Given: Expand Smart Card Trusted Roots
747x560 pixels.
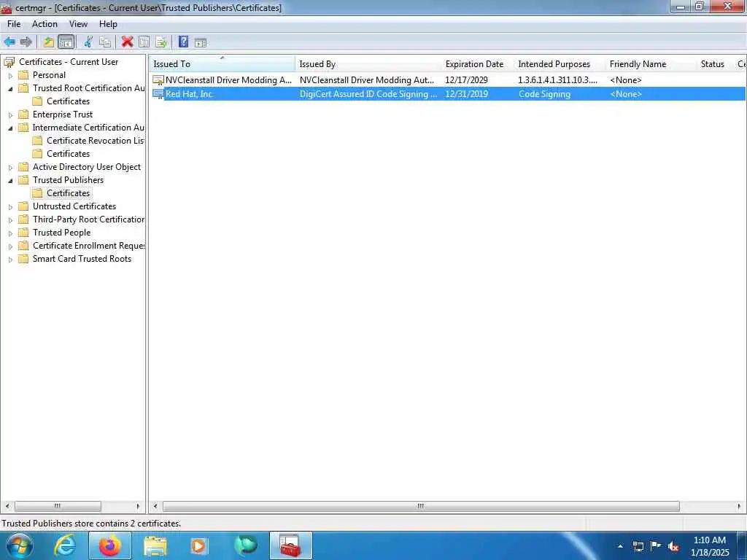Looking at the screenshot, I should click(x=10, y=259).
